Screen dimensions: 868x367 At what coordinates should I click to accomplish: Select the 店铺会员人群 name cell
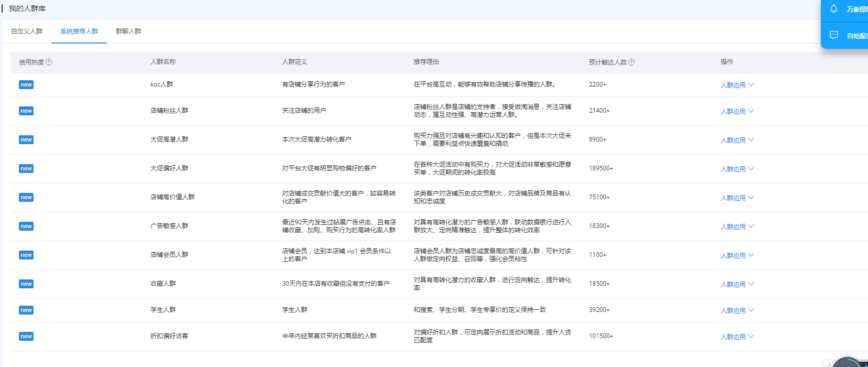(169, 255)
